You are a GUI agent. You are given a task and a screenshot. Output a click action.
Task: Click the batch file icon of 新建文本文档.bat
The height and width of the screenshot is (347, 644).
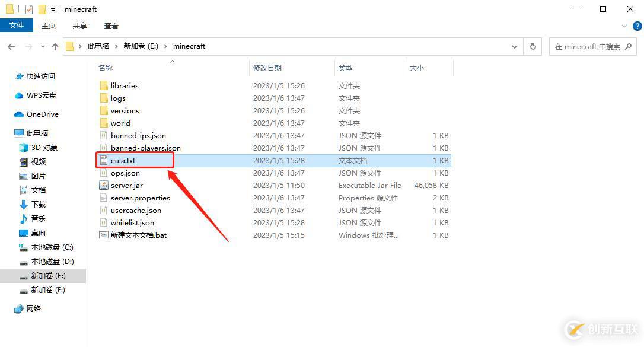[104, 235]
